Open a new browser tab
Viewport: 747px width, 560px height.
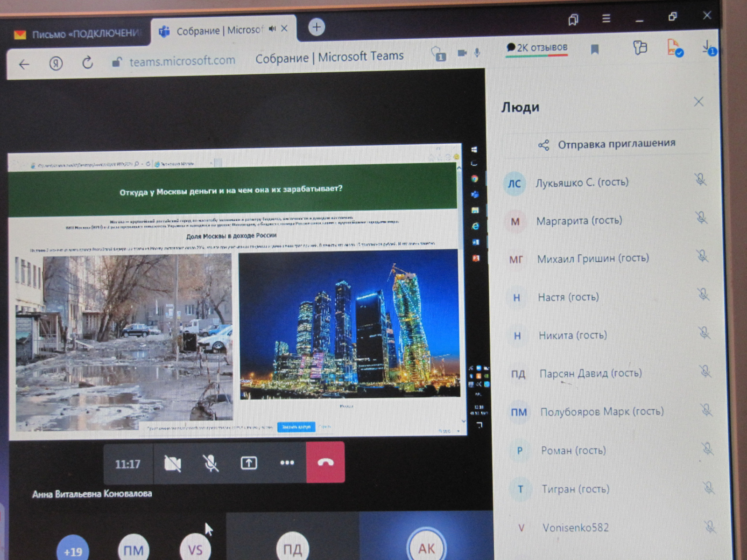point(317,28)
